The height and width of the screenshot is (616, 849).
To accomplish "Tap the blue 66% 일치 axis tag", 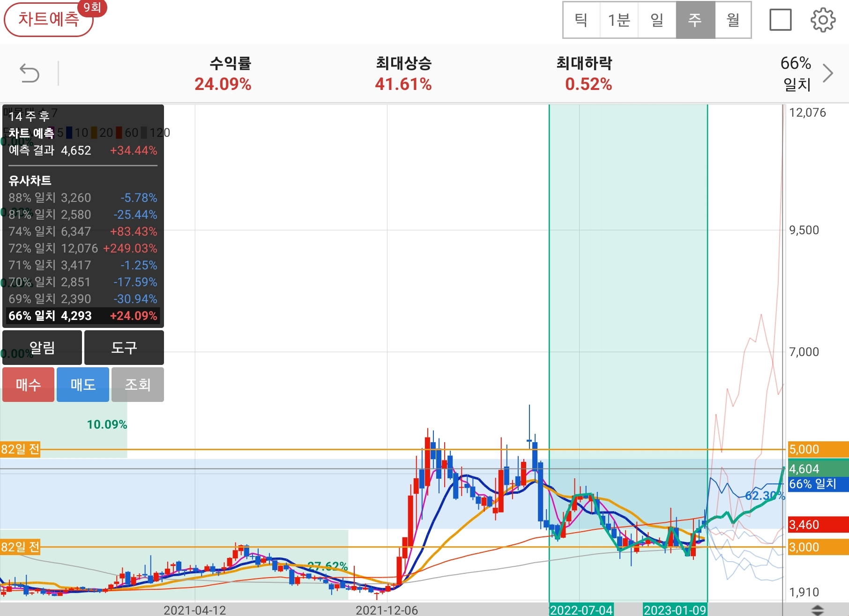I will (818, 484).
